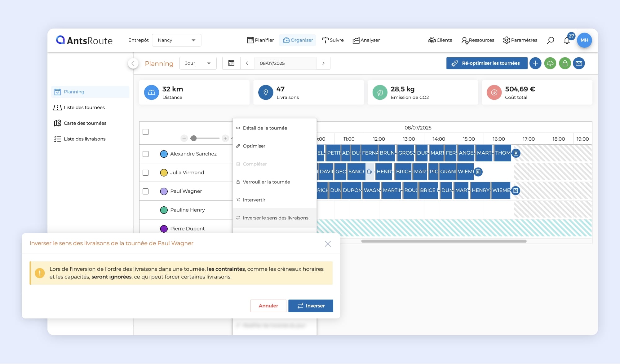
Task: Tick the Julia Virmond checkbox
Action: pos(145,173)
